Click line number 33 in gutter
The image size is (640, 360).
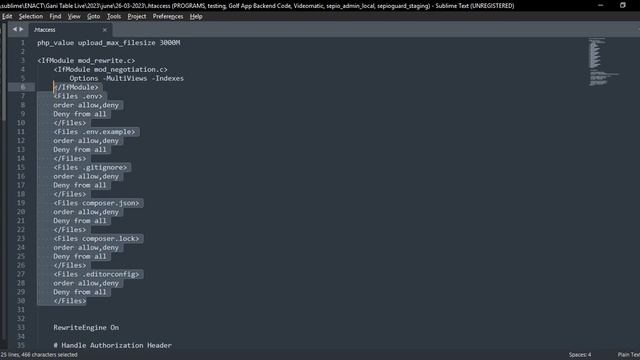[21, 327]
